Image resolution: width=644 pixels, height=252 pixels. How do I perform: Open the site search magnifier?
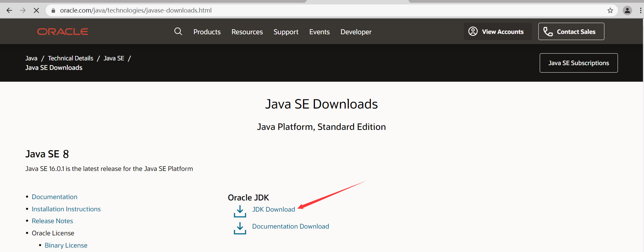tap(178, 32)
